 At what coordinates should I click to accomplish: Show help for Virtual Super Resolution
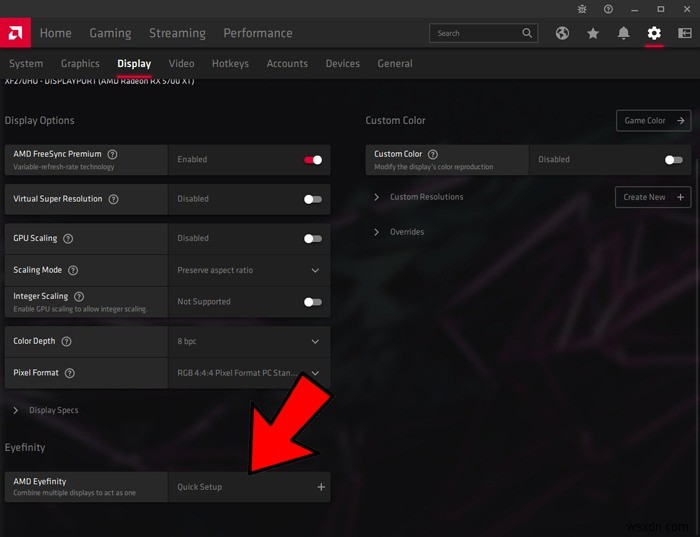tap(113, 199)
